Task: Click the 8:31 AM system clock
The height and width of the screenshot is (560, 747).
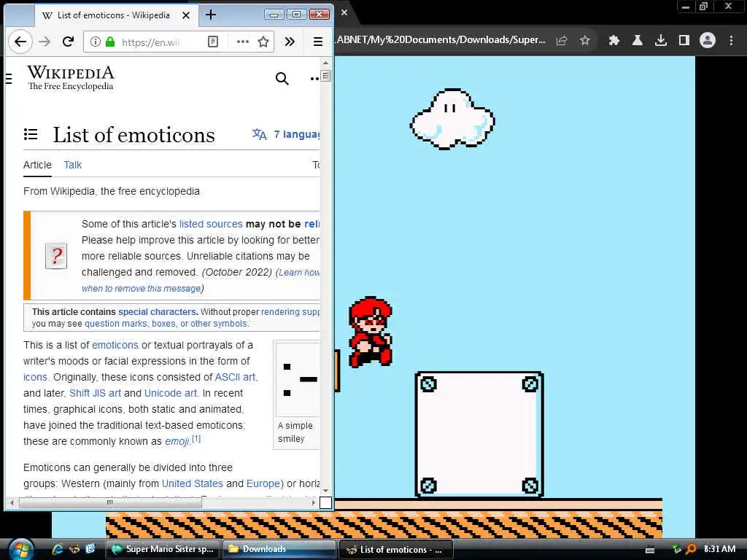Action: click(719, 549)
